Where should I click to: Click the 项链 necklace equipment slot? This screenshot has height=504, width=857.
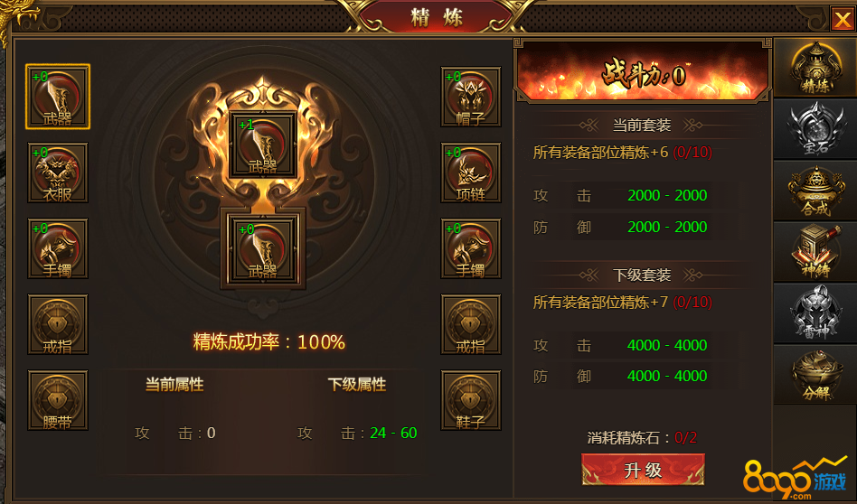pos(471,173)
